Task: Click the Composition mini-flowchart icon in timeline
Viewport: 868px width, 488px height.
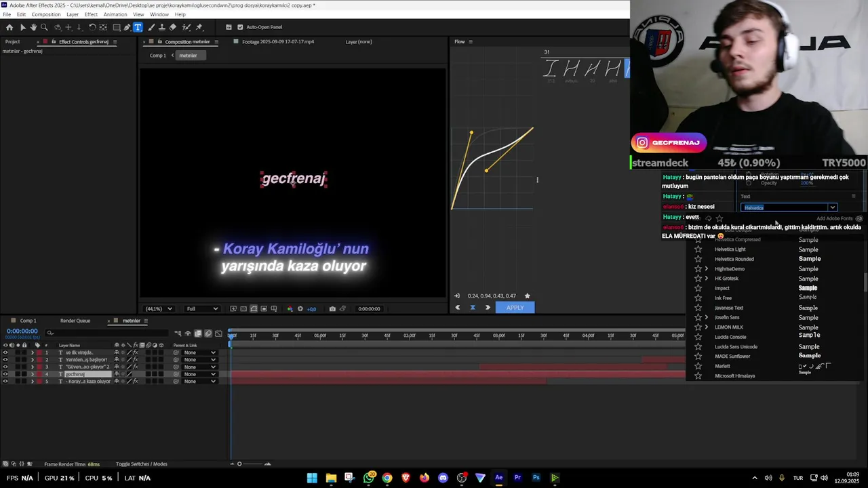Action: tap(178, 333)
